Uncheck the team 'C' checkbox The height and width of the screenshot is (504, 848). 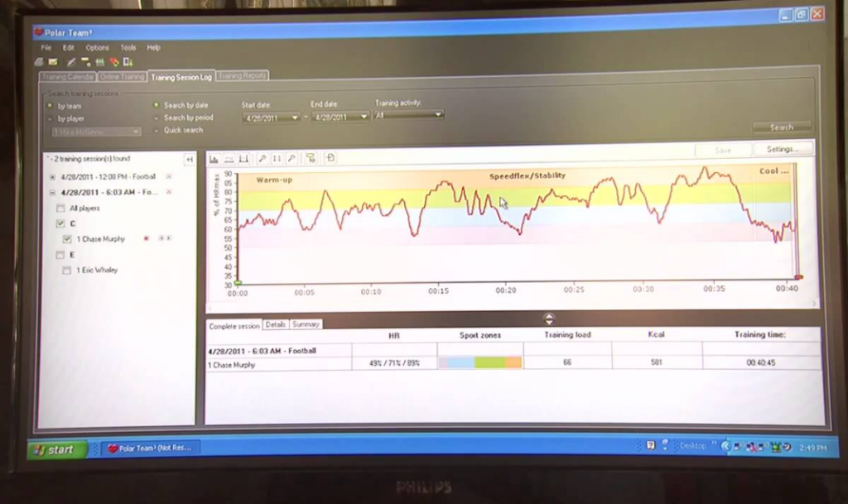pos(60,223)
